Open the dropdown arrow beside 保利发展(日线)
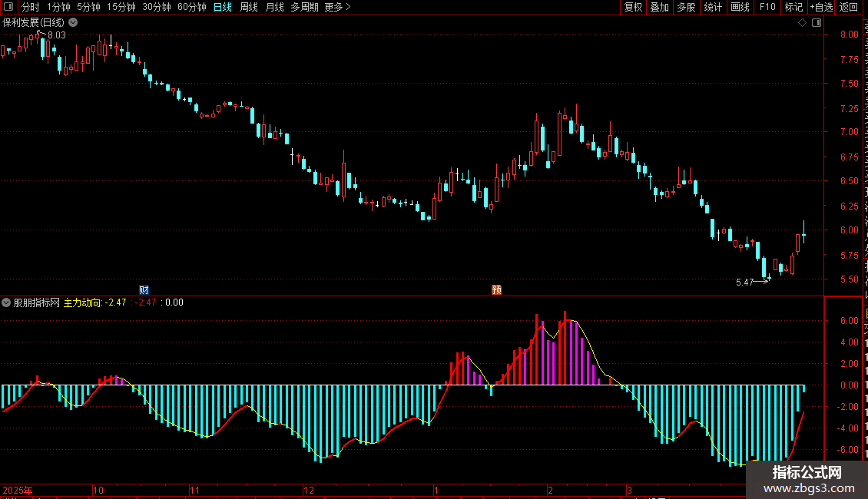The image size is (868, 499). click(73, 23)
